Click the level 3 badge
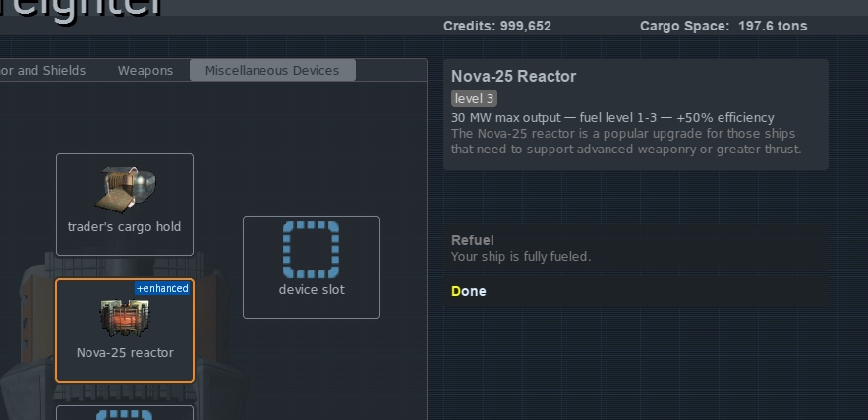The height and width of the screenshot is (420, 868). coord(474,98)
